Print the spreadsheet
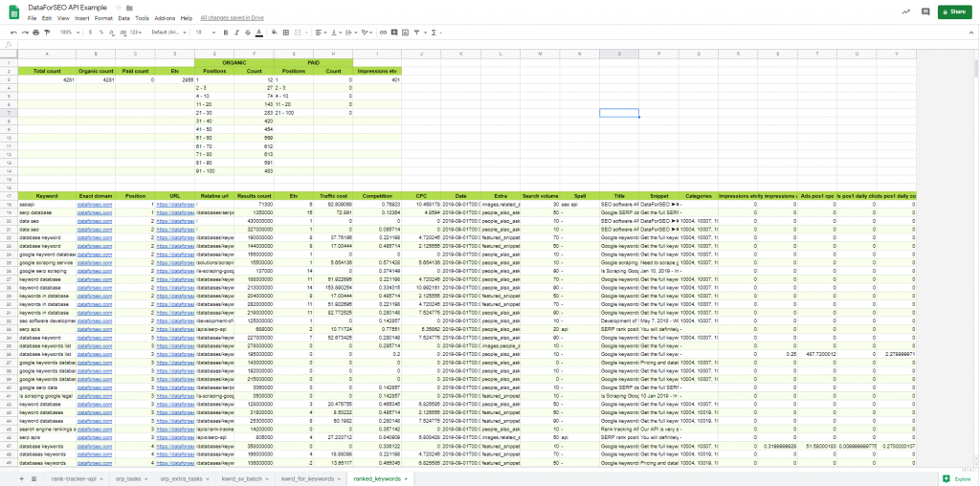Screen dimensions: 980x486 pyautogui.click(x=36, y=33)
